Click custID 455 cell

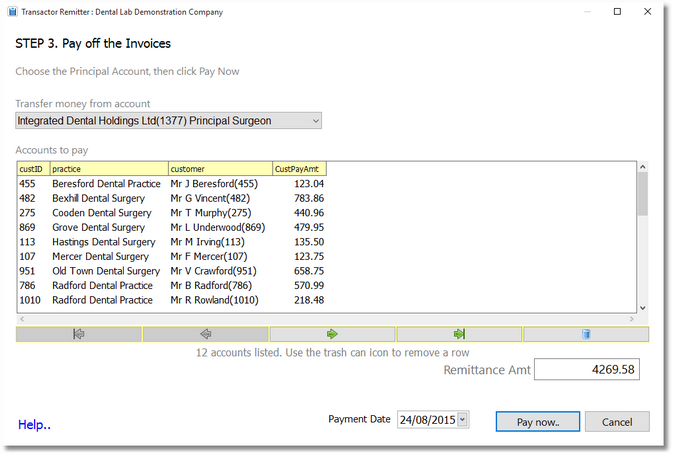(27, 184)
